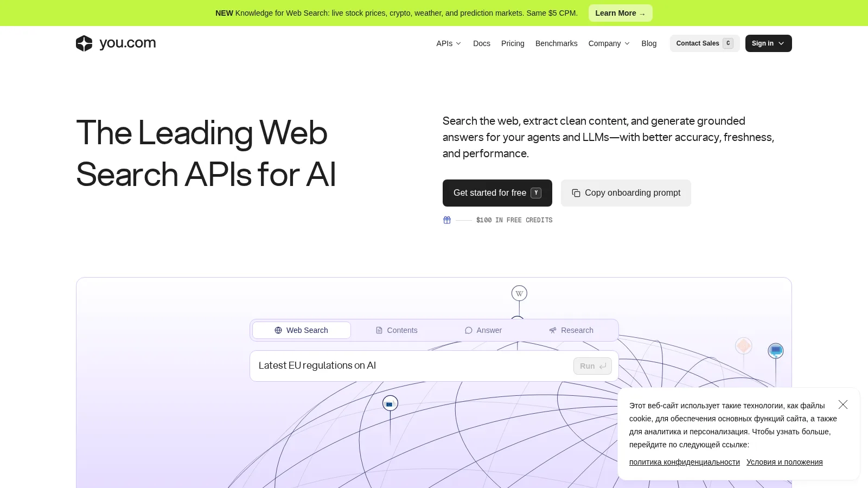Open the политика конфиденциальности link
The width and height of the screenshot is (868, 488).
[x=685, y=462]
